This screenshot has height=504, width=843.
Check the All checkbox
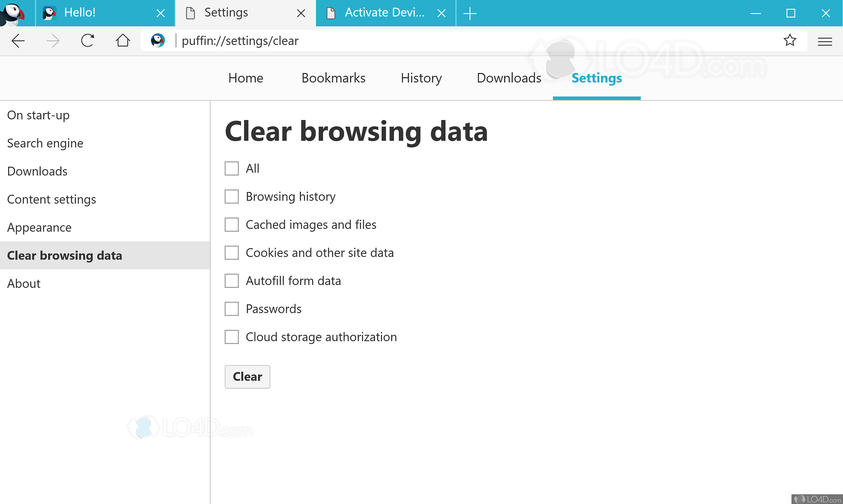tap(231, 168)
